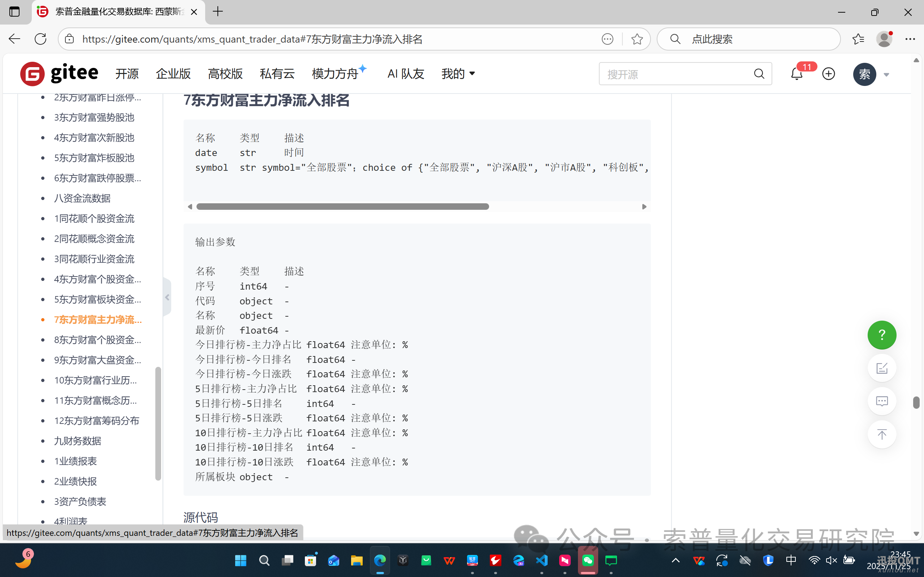Open the floating comment icon
This screenshot has width=924, height=577.
coord(882,401)
